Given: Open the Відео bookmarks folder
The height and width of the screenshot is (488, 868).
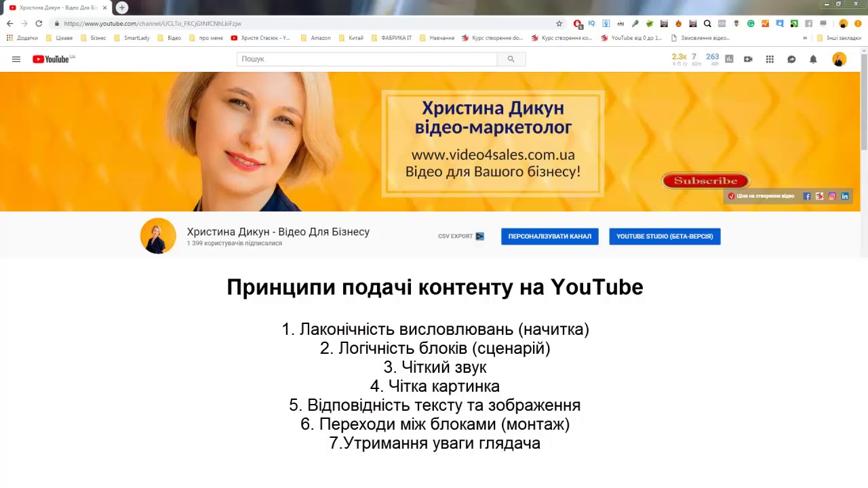Looking at the screenshot, I should click(169, 38).
